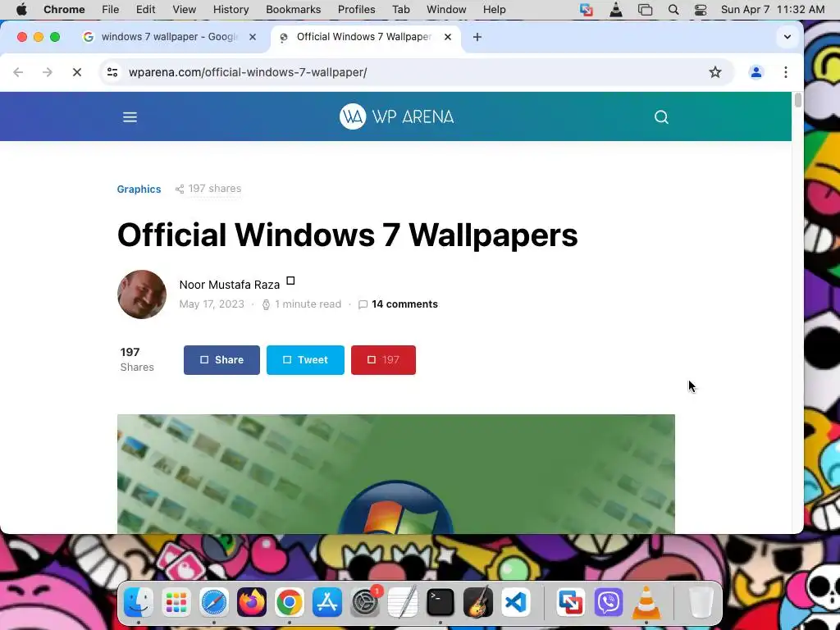Open App Store from the Dock
The height and width of the screenshot is (630, 840).
point(326,603)
